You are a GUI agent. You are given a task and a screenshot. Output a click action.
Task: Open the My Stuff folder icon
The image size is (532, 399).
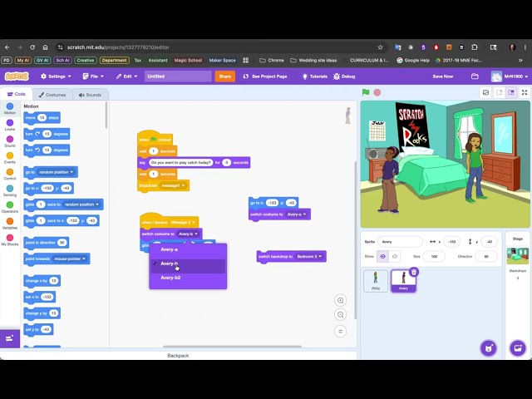(x=475, y=76)
